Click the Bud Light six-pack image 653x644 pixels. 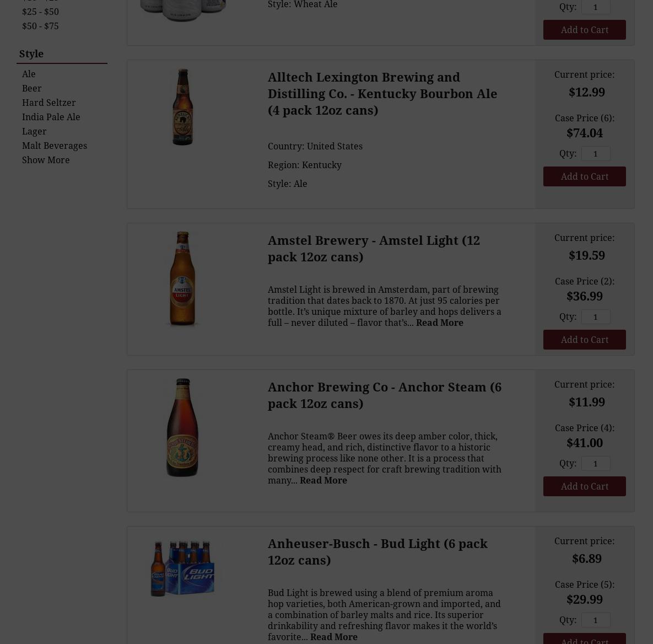tap(182, 568)
